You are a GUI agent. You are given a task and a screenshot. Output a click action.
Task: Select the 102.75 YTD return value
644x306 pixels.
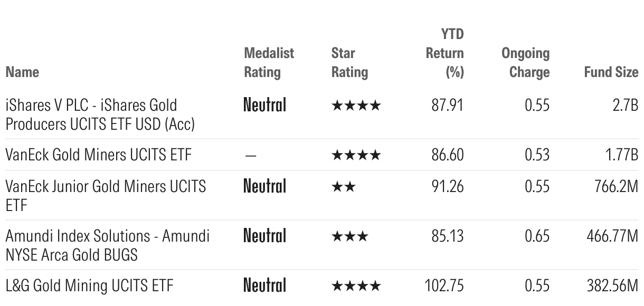[444, 285]
